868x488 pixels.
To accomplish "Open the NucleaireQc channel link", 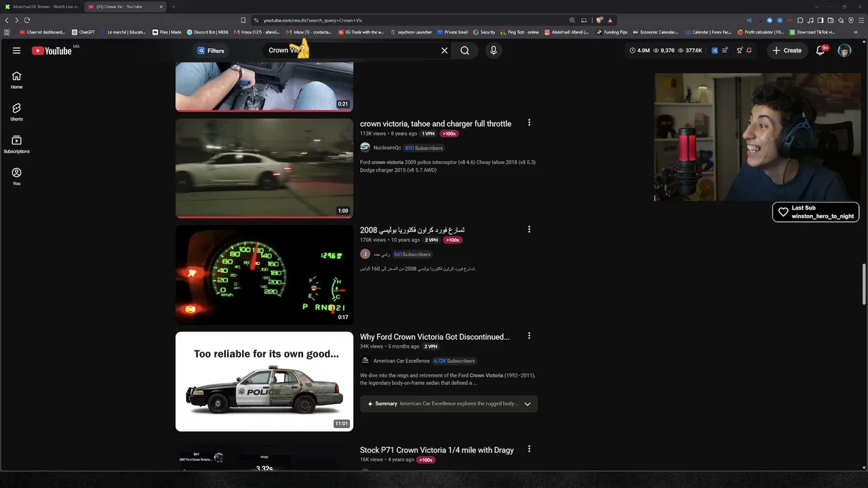I will coord(387,148).
